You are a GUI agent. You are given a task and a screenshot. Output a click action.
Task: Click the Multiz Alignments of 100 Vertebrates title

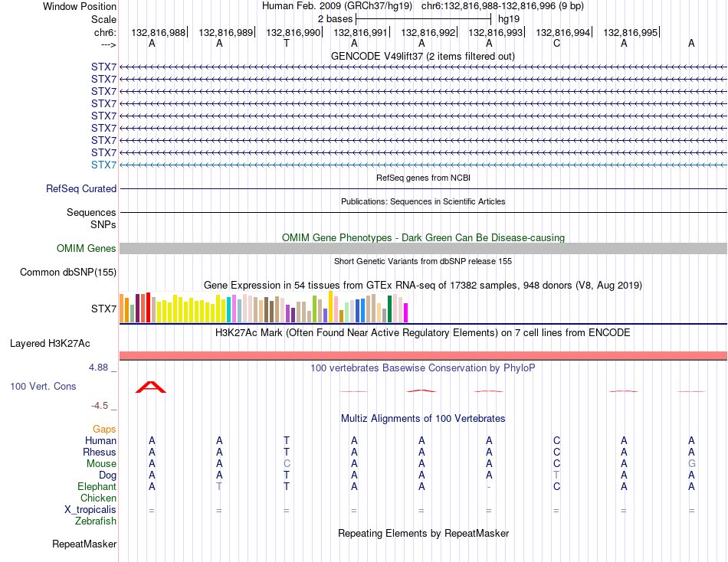click(423, 419)
